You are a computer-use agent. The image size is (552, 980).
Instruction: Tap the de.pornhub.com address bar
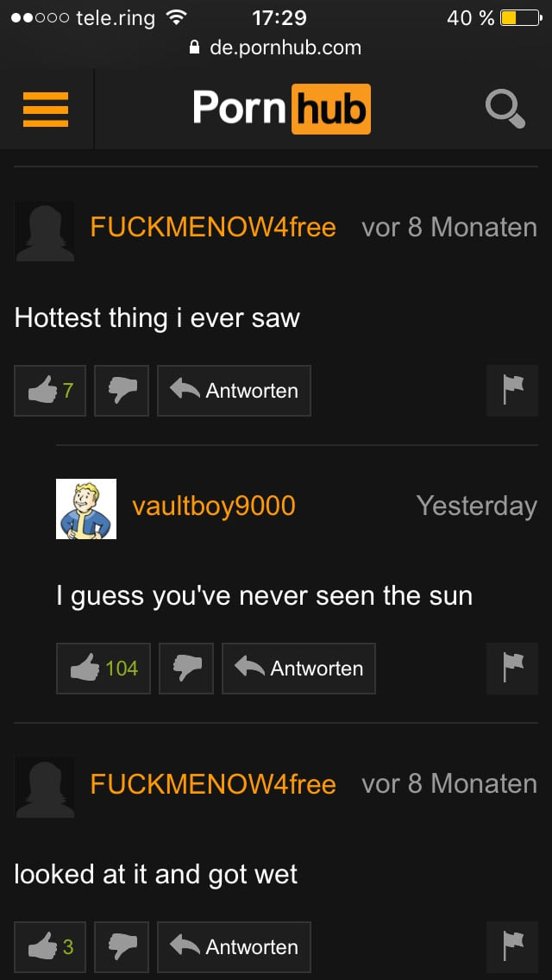tap(276, 47)
